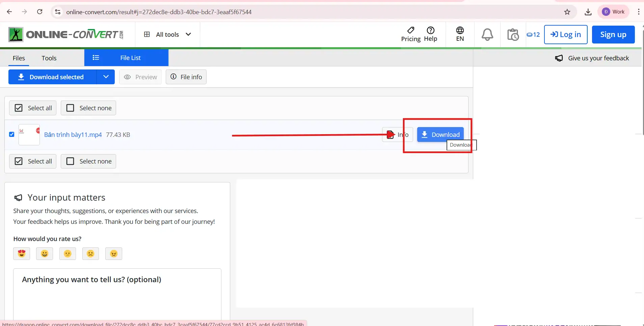Switch to the Tools tab
The width and height of the screenshot is (644, 326).
49,58
